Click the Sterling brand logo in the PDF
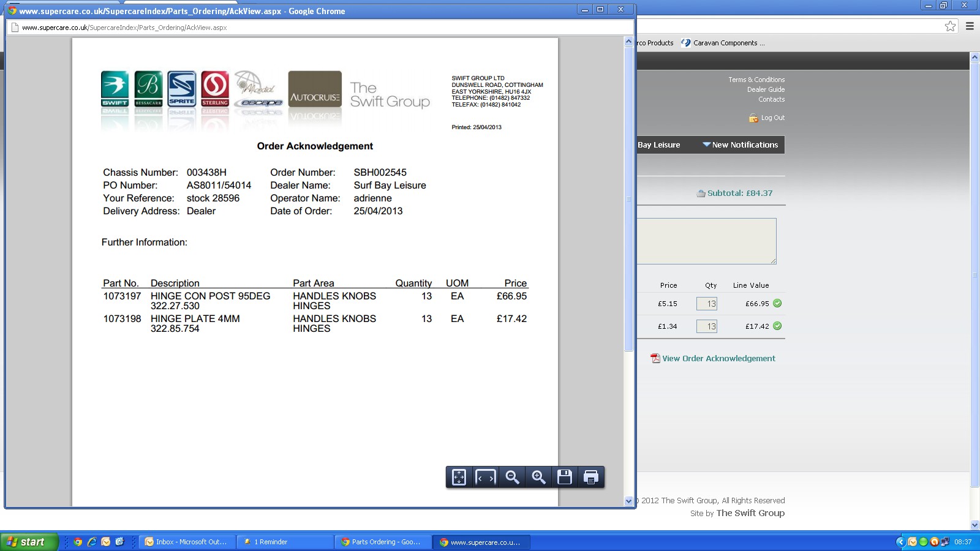Image resolution: width=980 pixels, height=551 pixels. (x=215, y=89)
